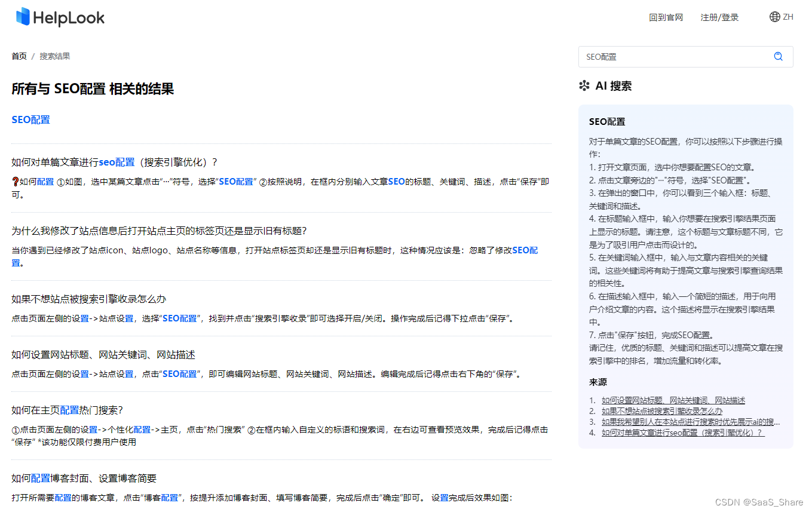
Task: Open 注册/登录 page
Action: [719, 17]
